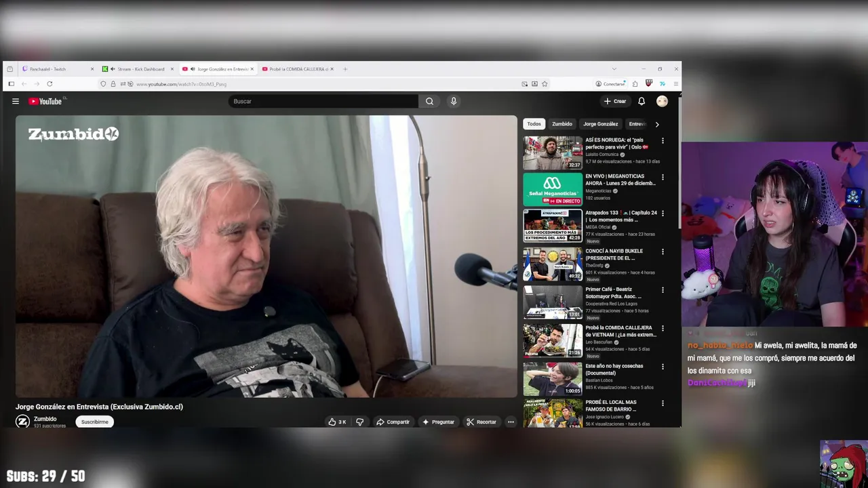Switch to the Panchaalel Twitch browser tab
Screen dimensions: 868x488
(58, 69)
